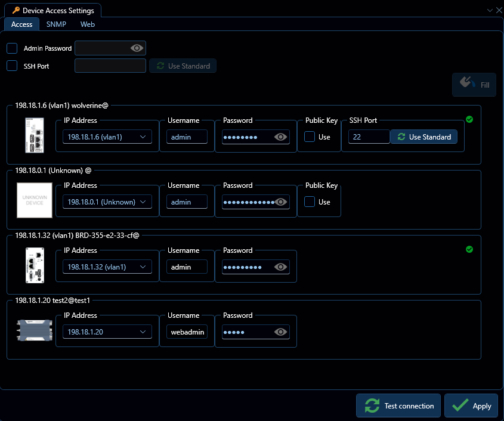Click Username field for 198.18.0.1
Image resolution: width=504 pixels, height=421 pixels.
coord(187,202)
